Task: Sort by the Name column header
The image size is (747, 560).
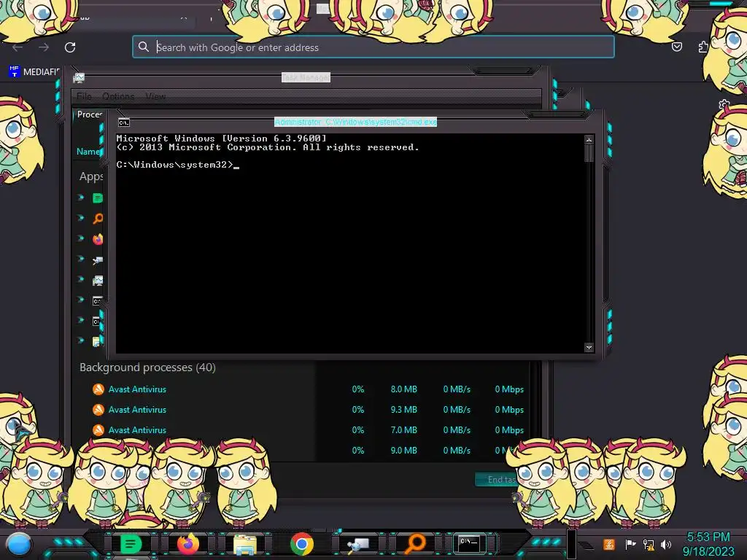Action: point(88,152)
